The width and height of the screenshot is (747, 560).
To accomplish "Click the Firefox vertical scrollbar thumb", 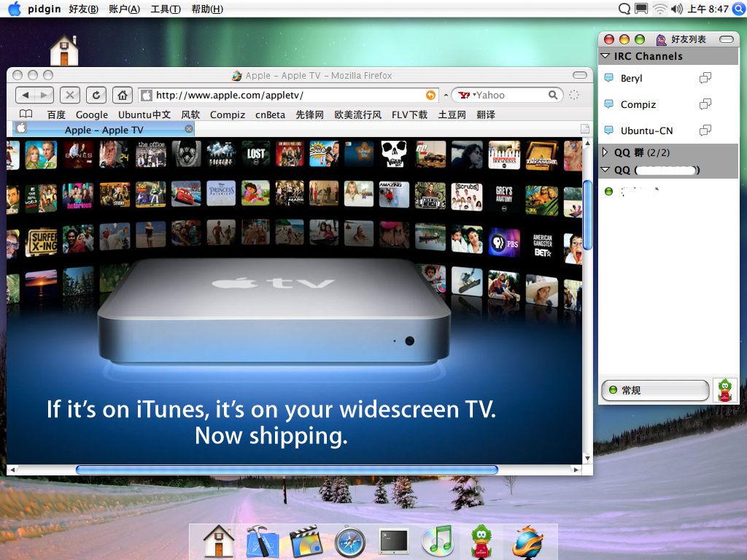I will coord(587,215).
